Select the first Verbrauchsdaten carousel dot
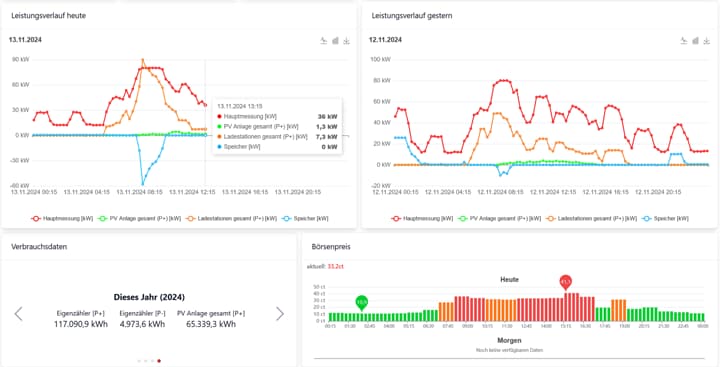The width and height of the screenshot is (720, 367). tap(139, 361)
